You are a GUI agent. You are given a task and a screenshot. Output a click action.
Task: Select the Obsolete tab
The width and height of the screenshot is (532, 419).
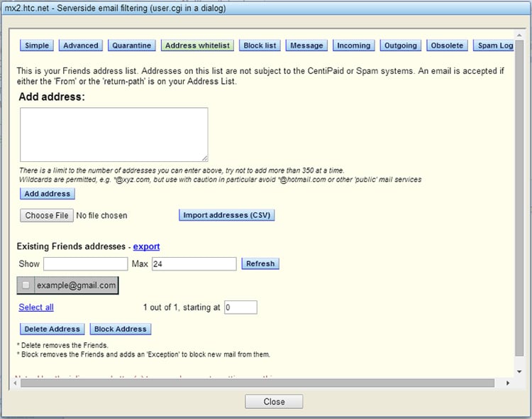pyautogui.click(x=447, y=45)
